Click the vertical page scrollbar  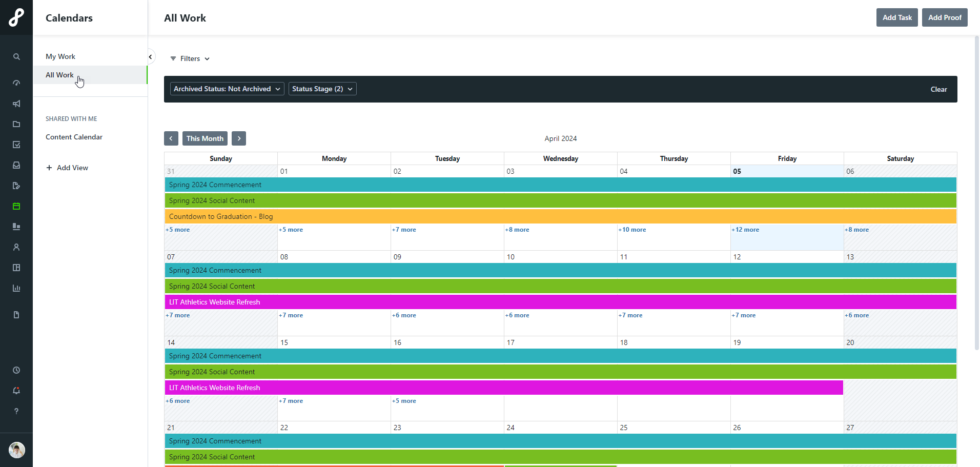coord(976,192)
